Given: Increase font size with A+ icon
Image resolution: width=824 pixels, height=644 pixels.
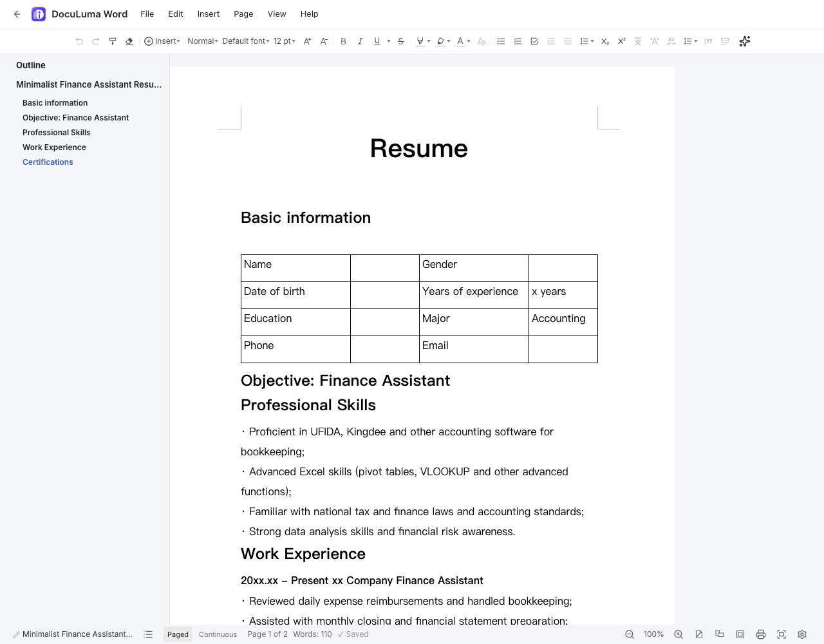Looking at the screenshot, I should click(x=308, y=41).
